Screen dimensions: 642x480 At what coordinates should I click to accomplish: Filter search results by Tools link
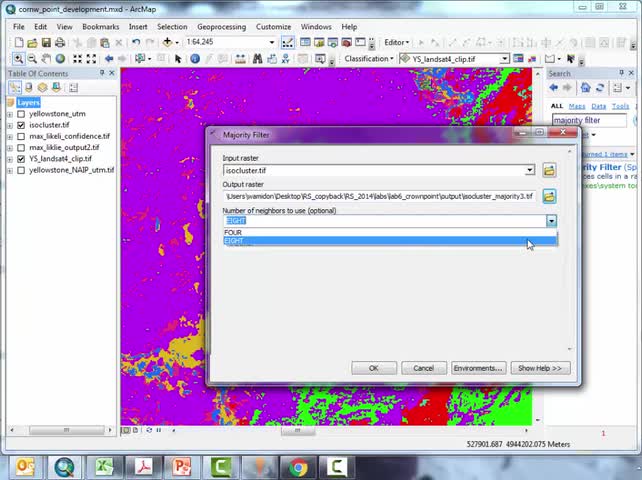tap(620, 106)
